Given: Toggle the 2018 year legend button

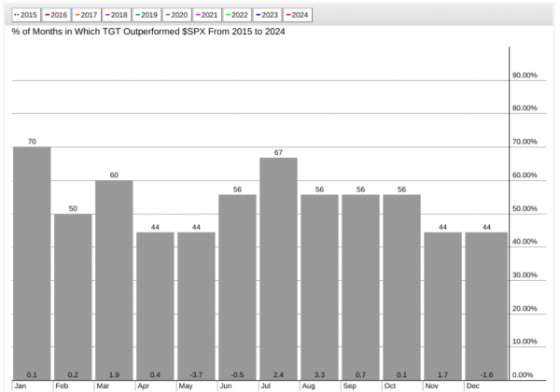Looking at the screenshot, I should point(117,15).
